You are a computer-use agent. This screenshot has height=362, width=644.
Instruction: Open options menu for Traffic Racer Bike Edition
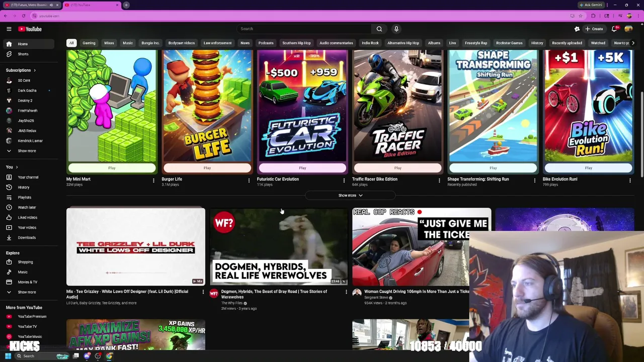pyautogui.click(x=439, y=180)
